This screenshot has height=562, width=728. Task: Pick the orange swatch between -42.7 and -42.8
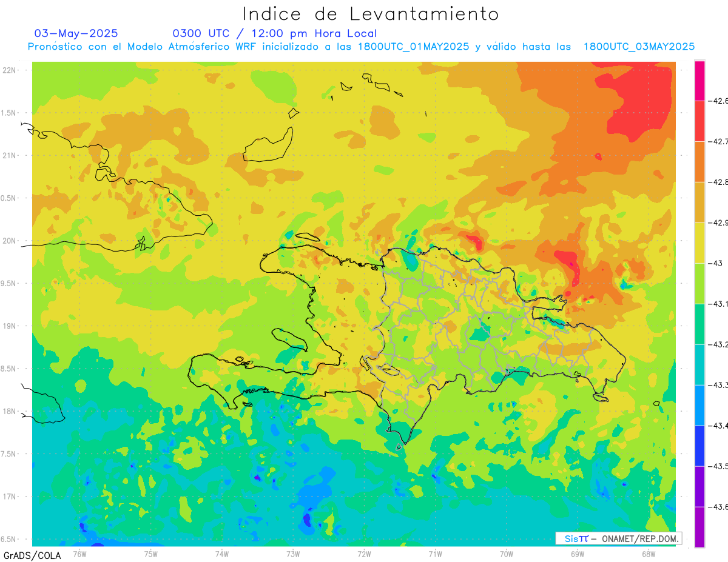click(x=699, y=161)
